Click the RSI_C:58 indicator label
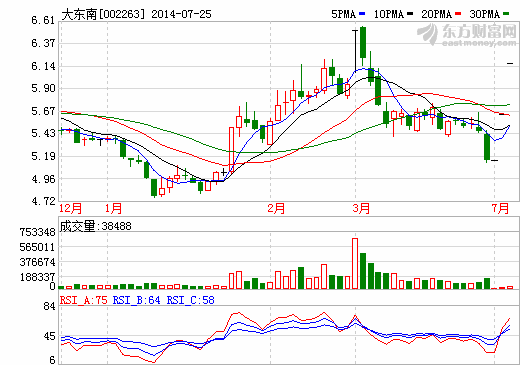The height and width of the screenshot is (365, 520). coord(190,300)
